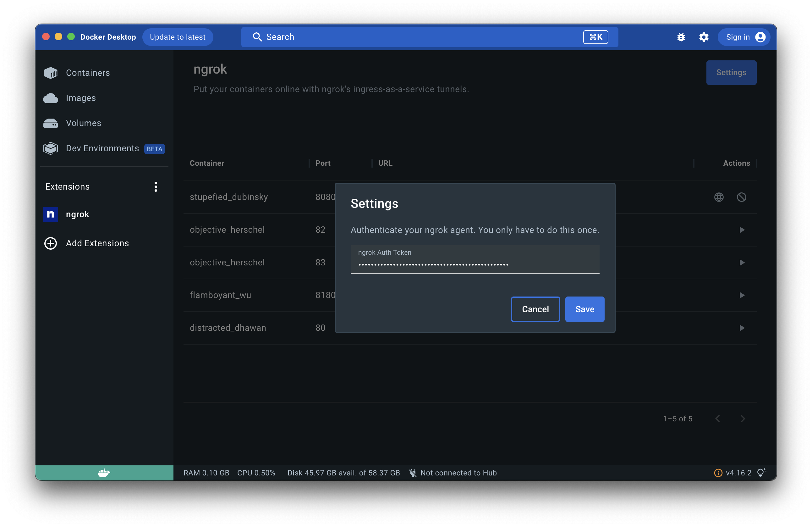Screen dimensions: 812x527
Task: Click the Container column header
Action: [x=207, y=163]
